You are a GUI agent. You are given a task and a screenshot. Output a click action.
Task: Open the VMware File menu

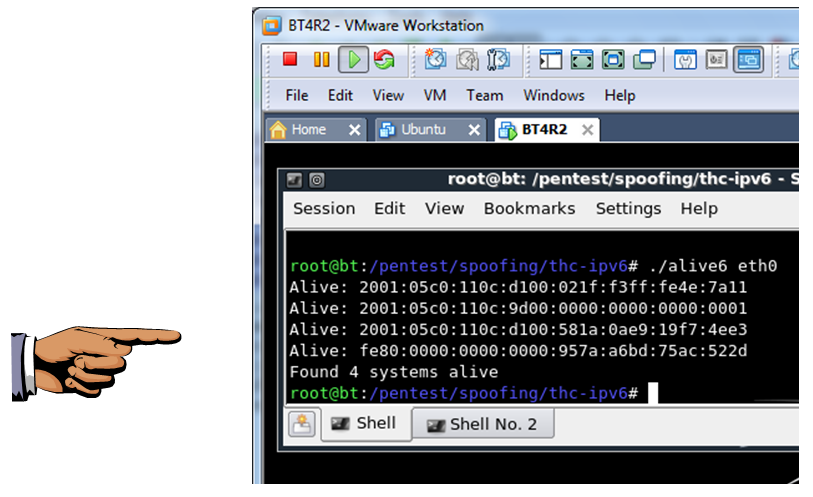pos(297,95)
